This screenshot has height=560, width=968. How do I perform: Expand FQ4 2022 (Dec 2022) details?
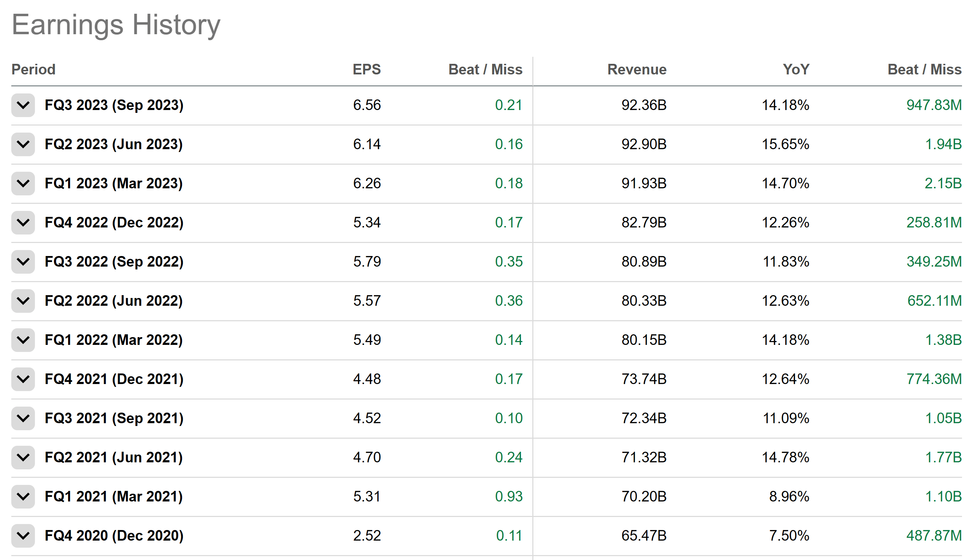(23, 223)
